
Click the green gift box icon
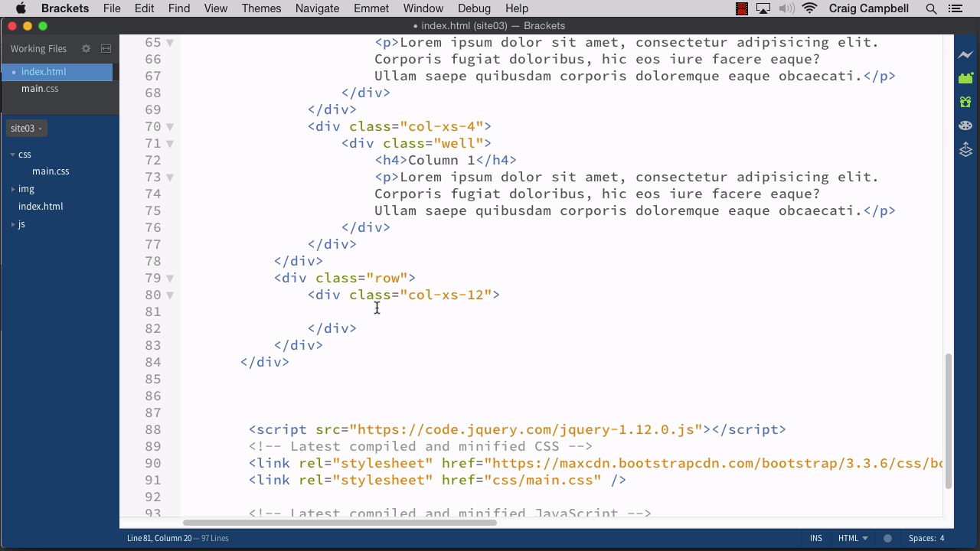coord(965,102)
